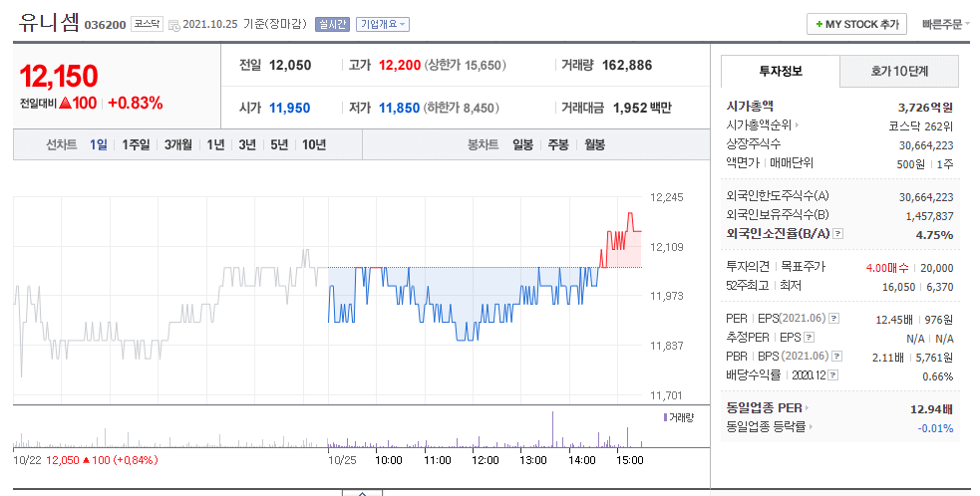Screen dimensions: 980x496
Task: Select the 1주일 line chart period
Action: (x=136, y=145)
